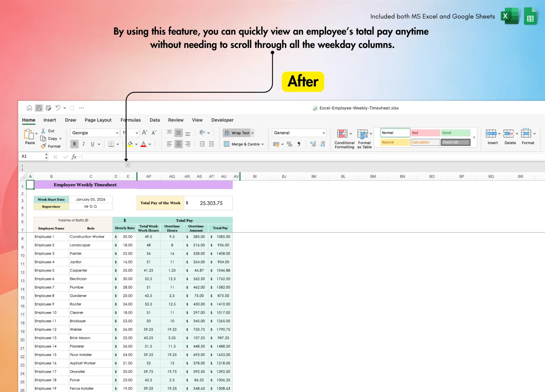The width and height of the screenshot is (545, 392).
Task: Apply comma style
Action: [299, 144]
